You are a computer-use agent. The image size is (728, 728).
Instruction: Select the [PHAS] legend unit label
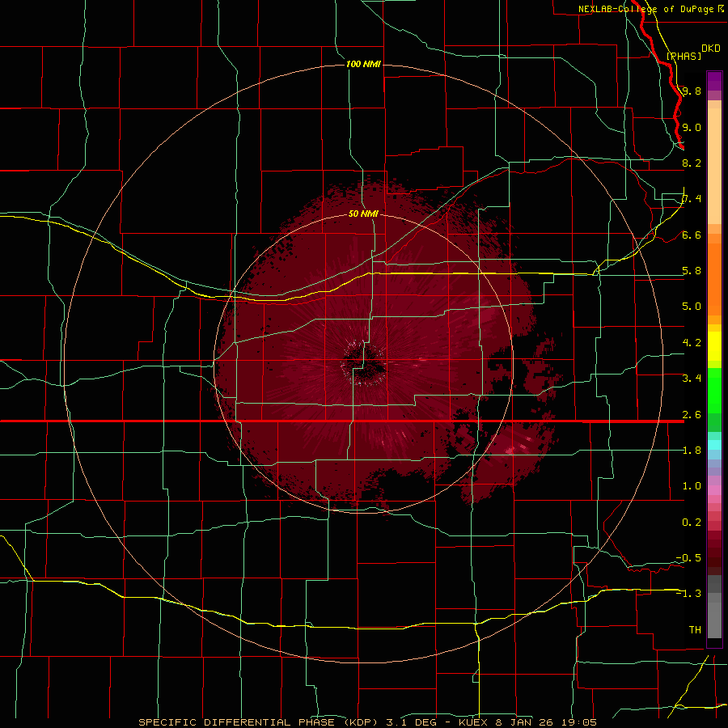click(684, 56)
